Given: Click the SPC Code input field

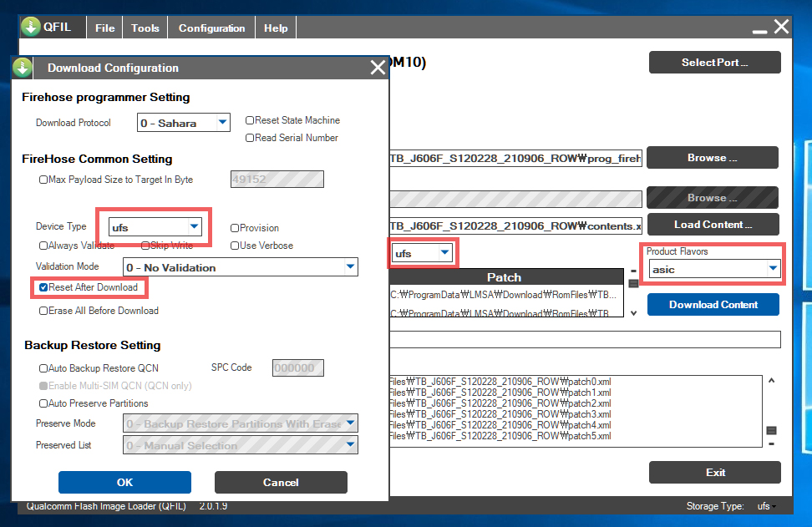Looking at the screenshot, I should point(297,368).
